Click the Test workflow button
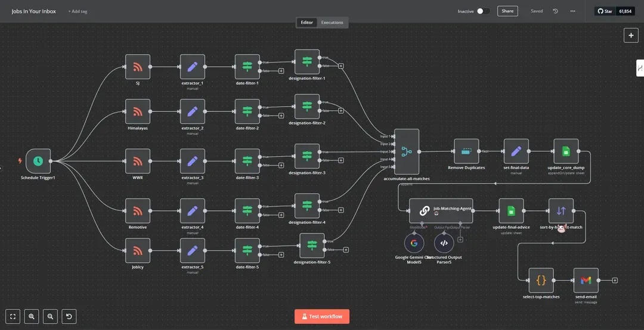 (322, 316)
